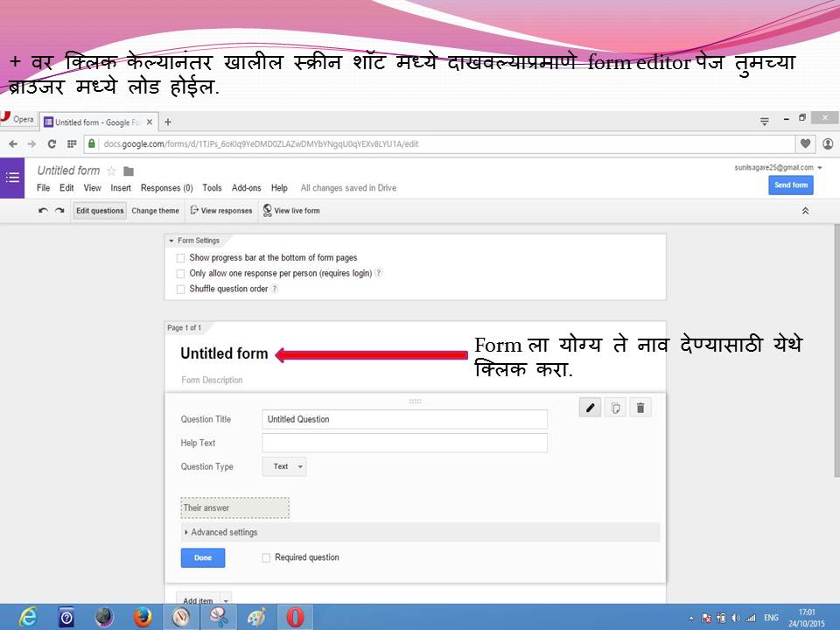This screenshot has width=840, height=630.
Task: Click View live form button
Action: [x=291, y=211]
